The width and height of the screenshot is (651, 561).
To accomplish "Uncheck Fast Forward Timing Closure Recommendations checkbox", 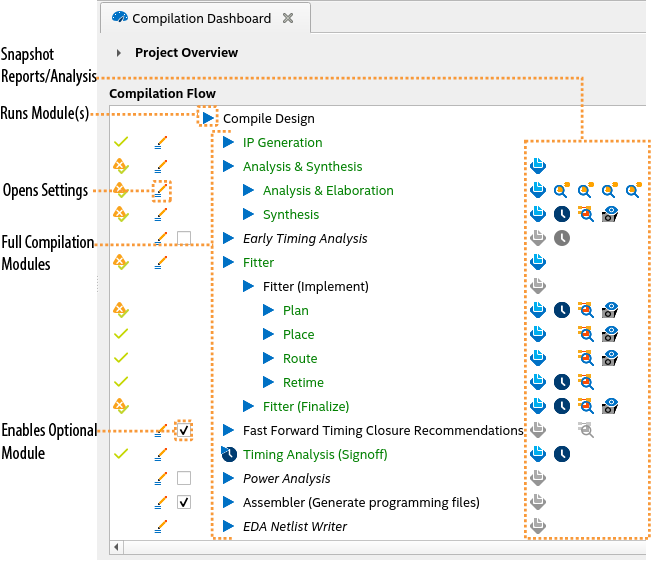I will point(184,430).
